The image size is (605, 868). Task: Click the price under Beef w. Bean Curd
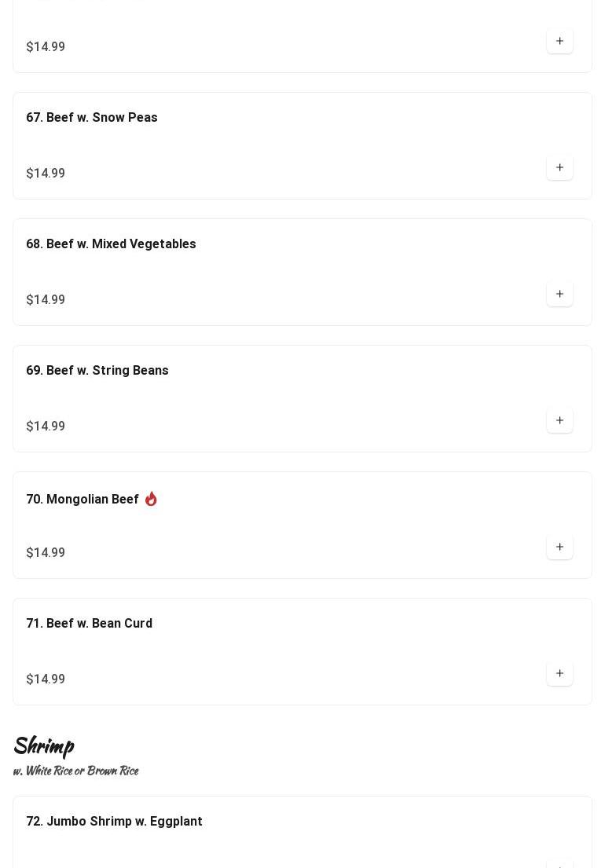(46, 679)
